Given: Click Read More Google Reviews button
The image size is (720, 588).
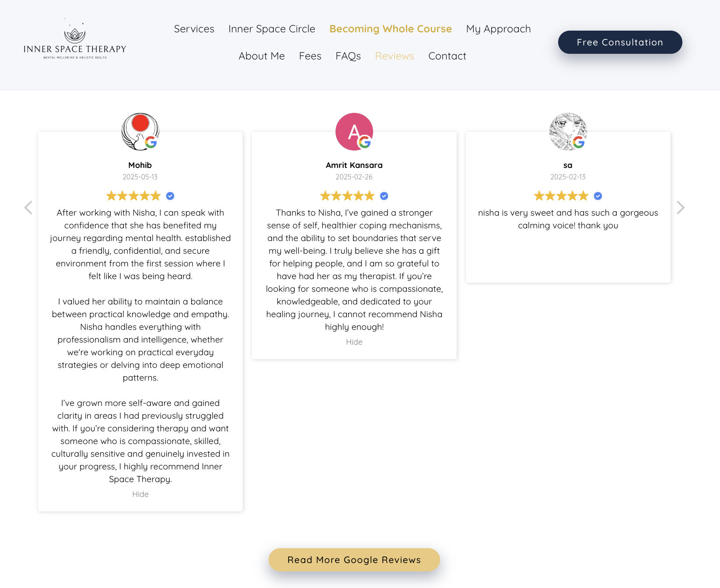Looking at the screenshot, I should pyautogui.click(x=354, y=560).
